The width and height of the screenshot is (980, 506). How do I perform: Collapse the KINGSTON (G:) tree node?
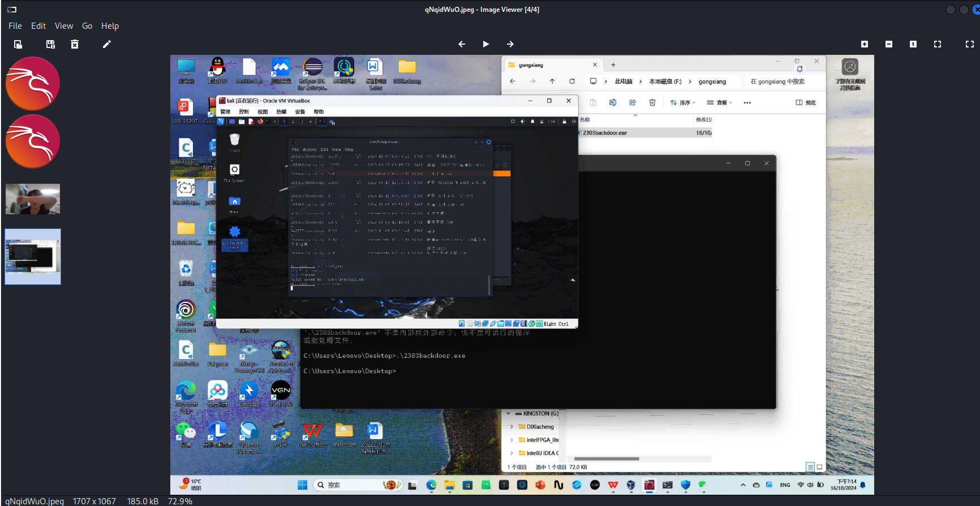(x=508, y=413)
